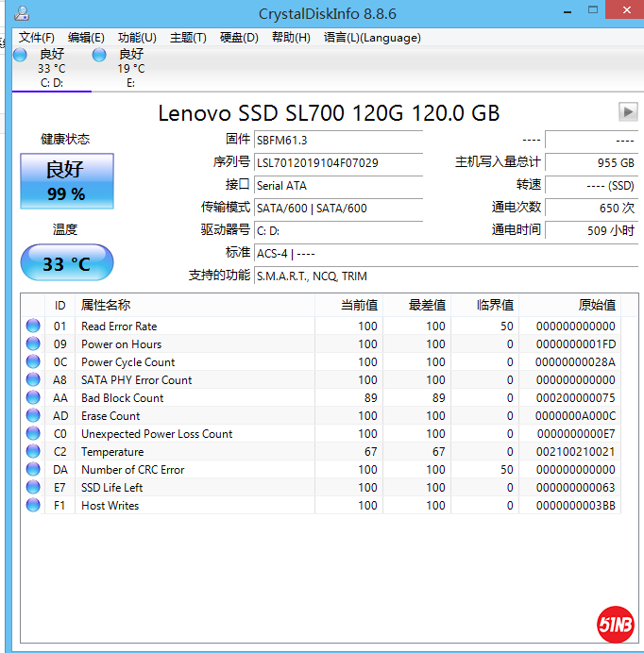Click the CrystalDiskInfo title bar app icon
Viewport: 644px width, 653px height.
23,13
